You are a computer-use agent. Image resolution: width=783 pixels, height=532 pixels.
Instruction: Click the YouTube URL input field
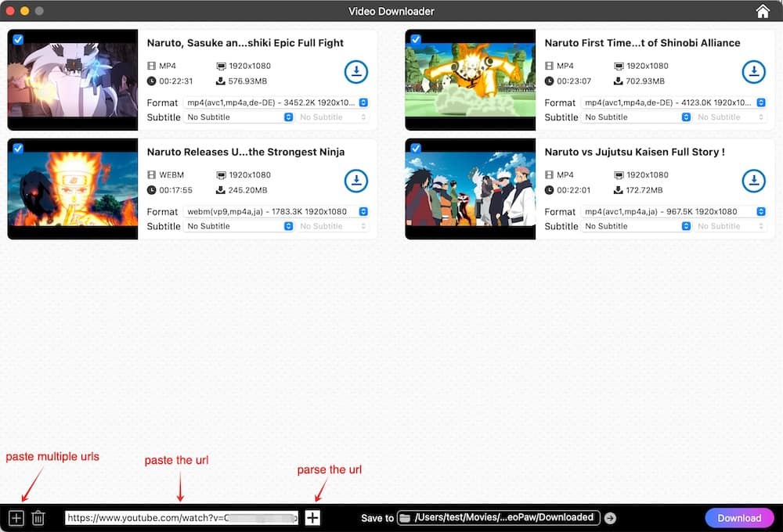180,517
